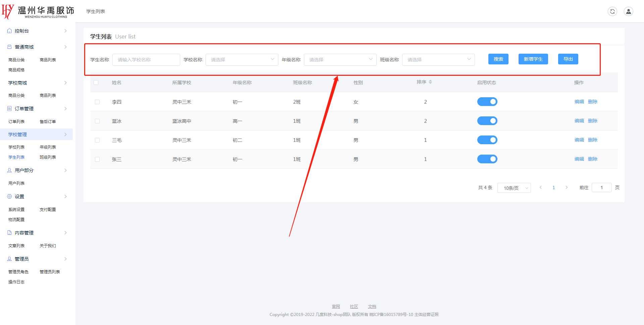Turn off the 启用状态 switch for 三毛
Image resolution: width=644 pixels, height=325 pixels.
pos(487,140)
